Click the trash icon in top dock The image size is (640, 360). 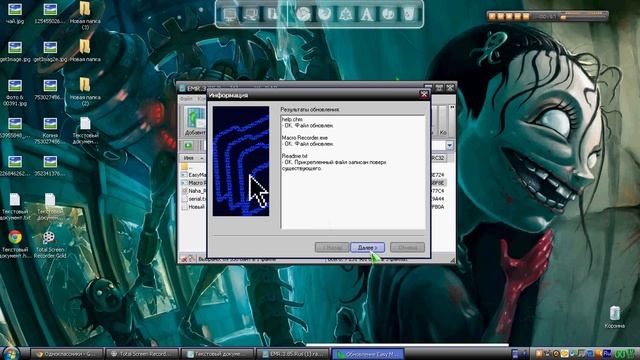(408, 14)
